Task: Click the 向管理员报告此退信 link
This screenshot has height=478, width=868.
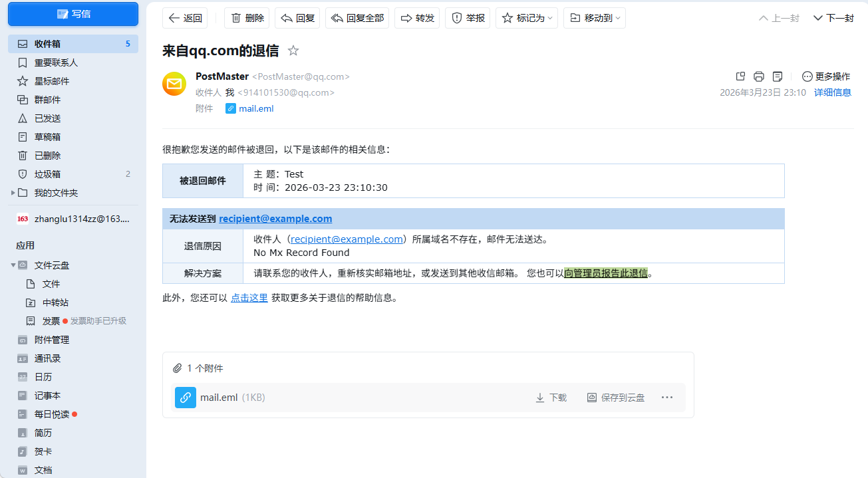Action: pos(605,273)
